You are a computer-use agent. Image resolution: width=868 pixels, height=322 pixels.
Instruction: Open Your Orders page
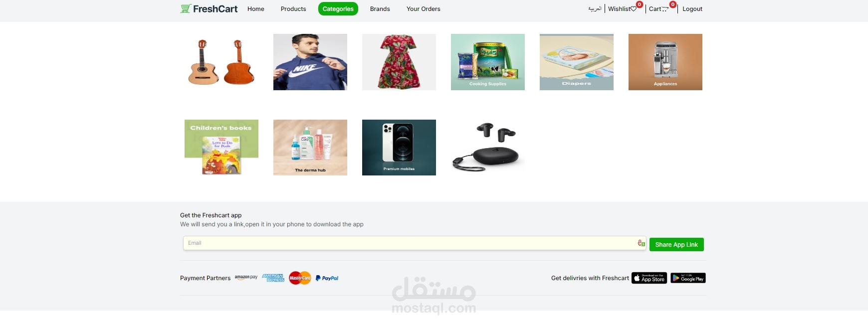point(424,9)
